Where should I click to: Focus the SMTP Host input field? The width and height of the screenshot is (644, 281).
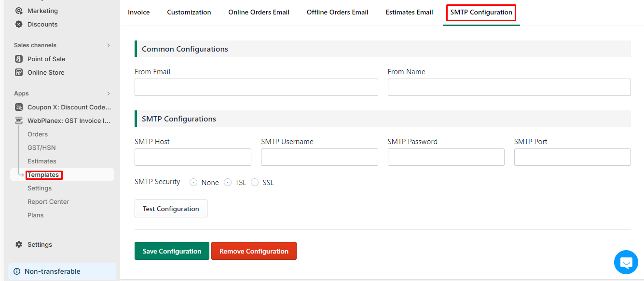pyautogui.click(x=193, y=157)
